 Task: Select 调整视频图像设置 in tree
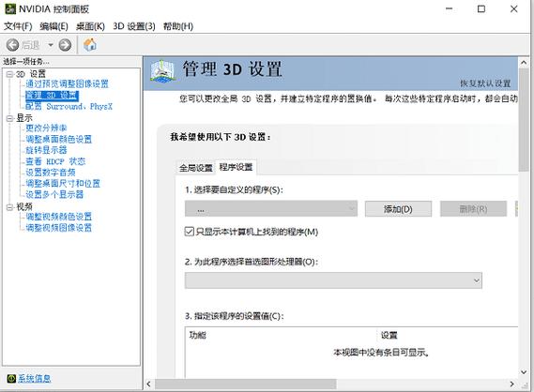(x=59, y=228)
